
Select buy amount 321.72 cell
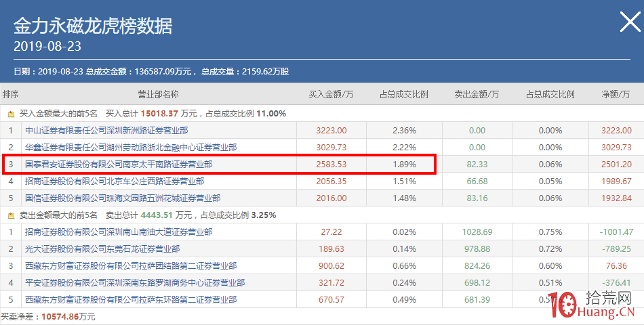coord(331,283)
